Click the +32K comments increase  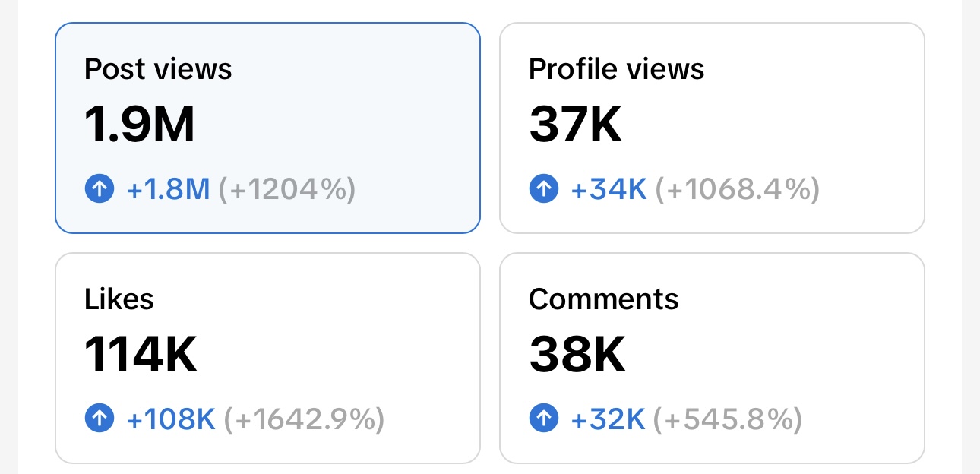(608, 419)
